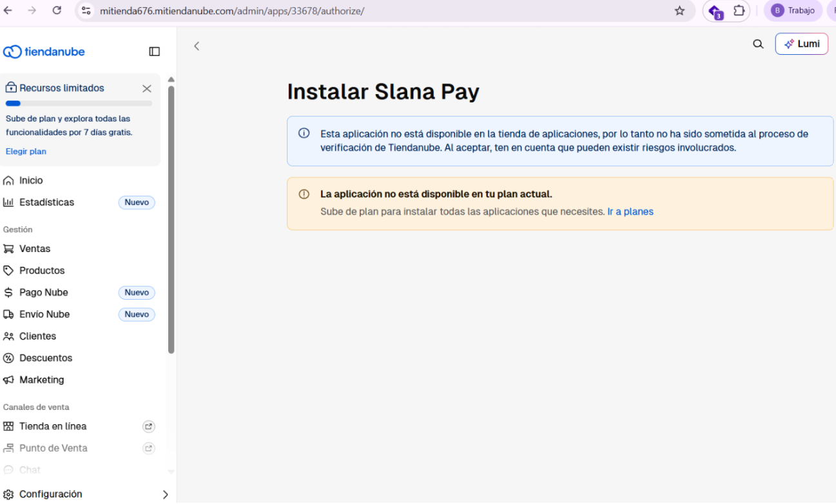Open site information icon in address bar

pos(86,10)
